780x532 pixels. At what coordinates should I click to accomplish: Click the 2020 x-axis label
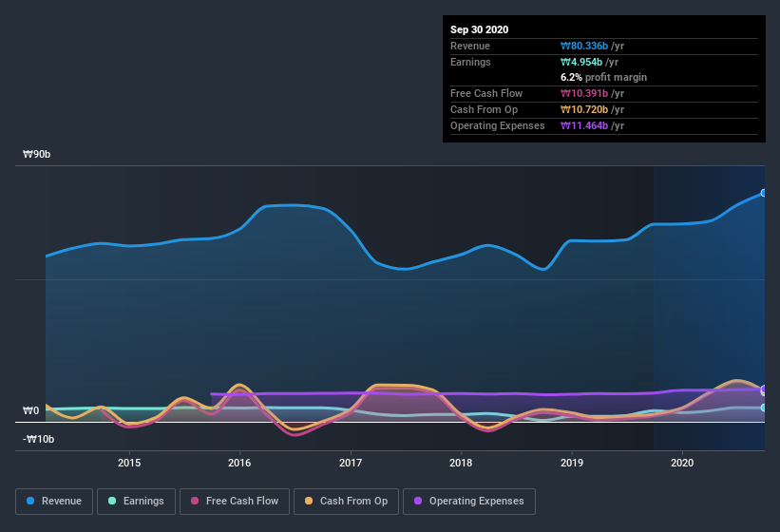[x=681, y=463]
